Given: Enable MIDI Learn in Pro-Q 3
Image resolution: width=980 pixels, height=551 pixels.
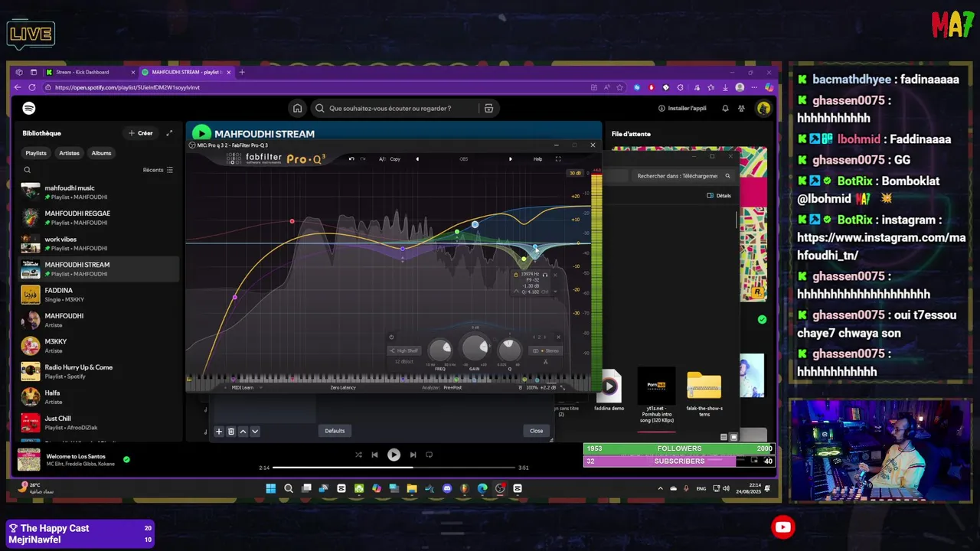Looking at the screenshot, I should pyautogui.click(x=243, y=387).
